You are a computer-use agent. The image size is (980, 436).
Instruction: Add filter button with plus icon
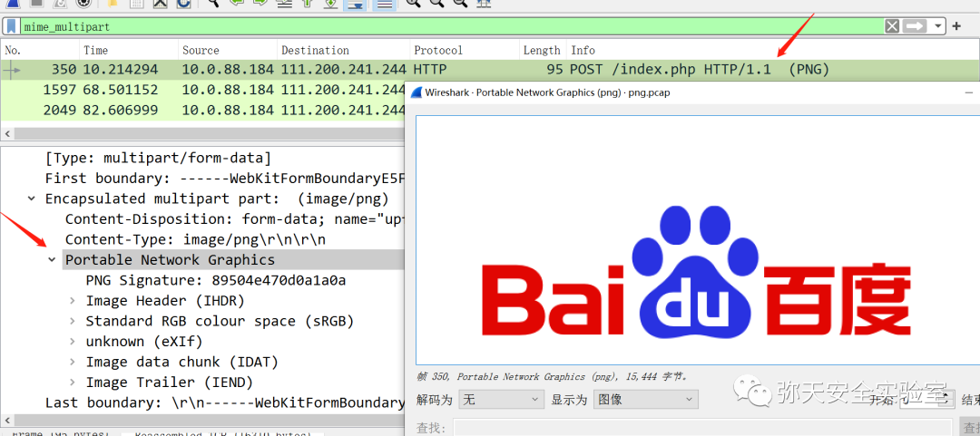[x=956, y=26]
